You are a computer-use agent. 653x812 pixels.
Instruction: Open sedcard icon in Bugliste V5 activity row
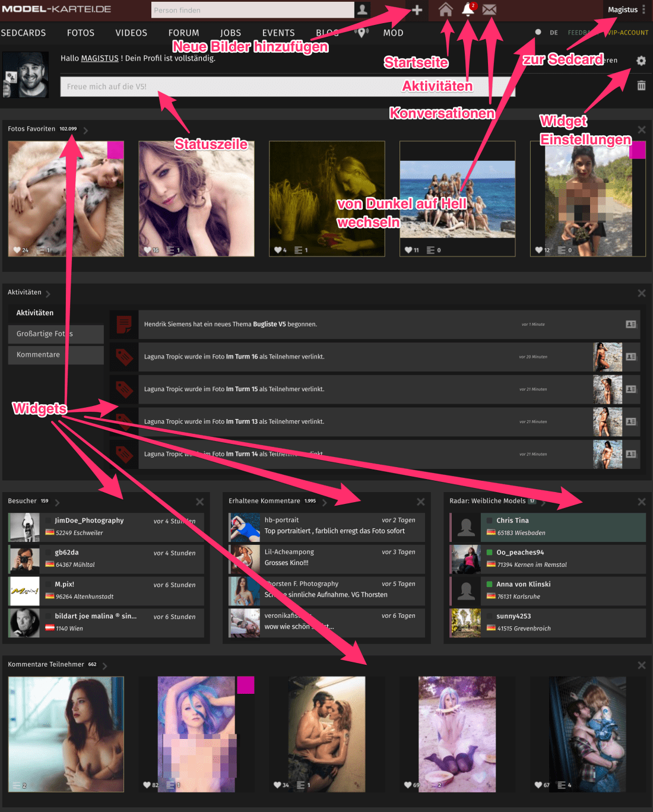click(631, 324)
